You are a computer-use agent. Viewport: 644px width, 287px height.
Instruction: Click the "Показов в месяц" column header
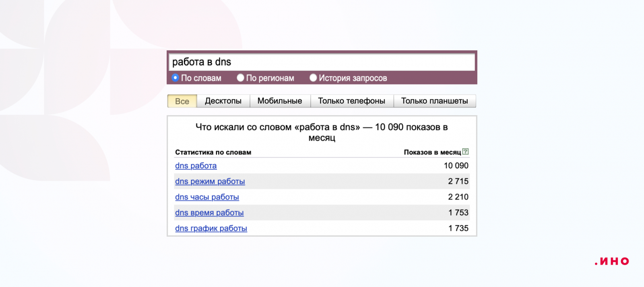point(432,153)
